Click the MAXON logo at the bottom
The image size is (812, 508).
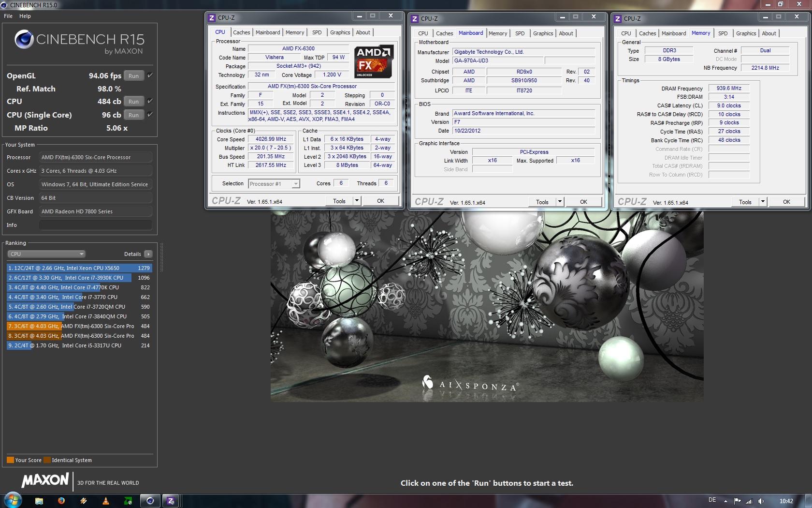[x=45, y=480]
